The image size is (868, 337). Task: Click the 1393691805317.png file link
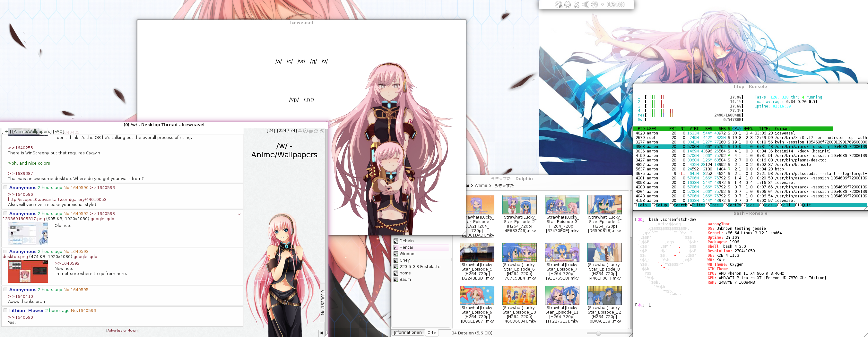23,219
